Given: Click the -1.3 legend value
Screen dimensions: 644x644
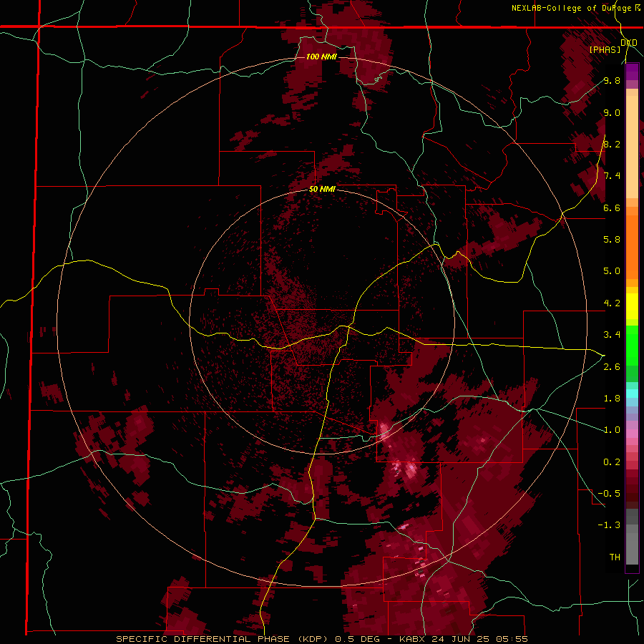Looking at the screenshot, I should click(x=609, y=525).
